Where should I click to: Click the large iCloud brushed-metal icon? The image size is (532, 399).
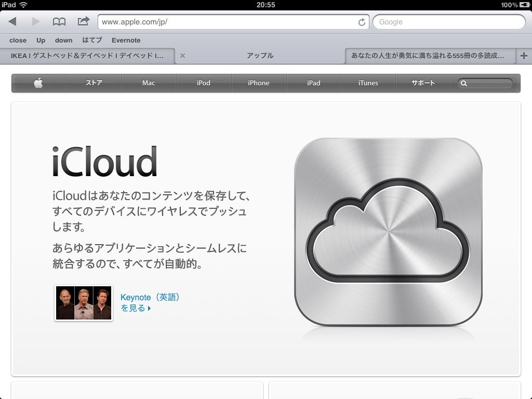pos(388,232)
